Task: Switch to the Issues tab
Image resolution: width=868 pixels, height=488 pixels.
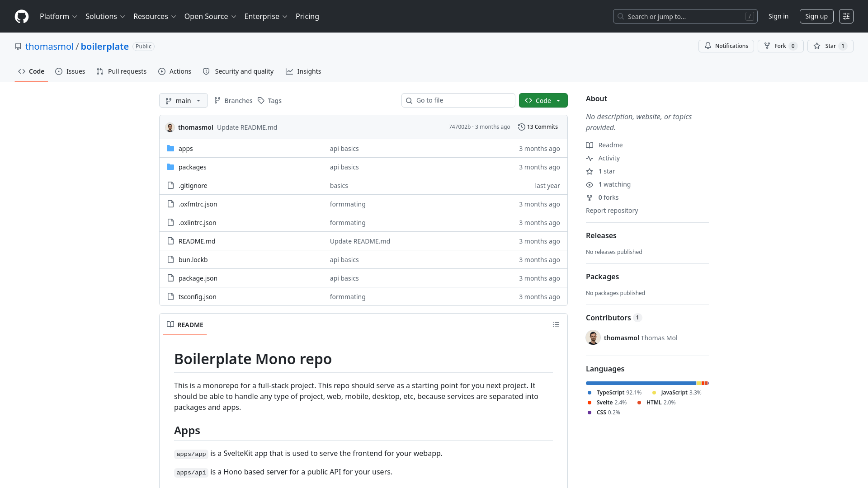Action: click(x=70, y=71)
